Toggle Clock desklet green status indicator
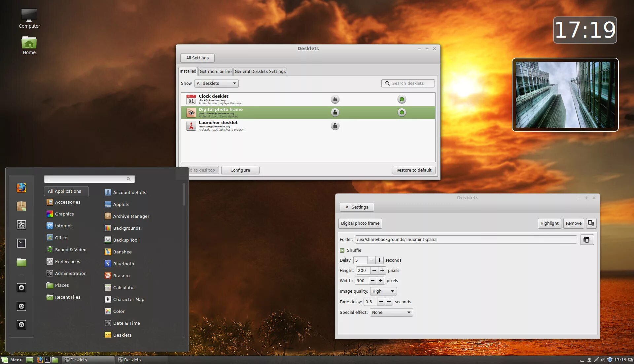The image size is (634, 364). point(402,99)
